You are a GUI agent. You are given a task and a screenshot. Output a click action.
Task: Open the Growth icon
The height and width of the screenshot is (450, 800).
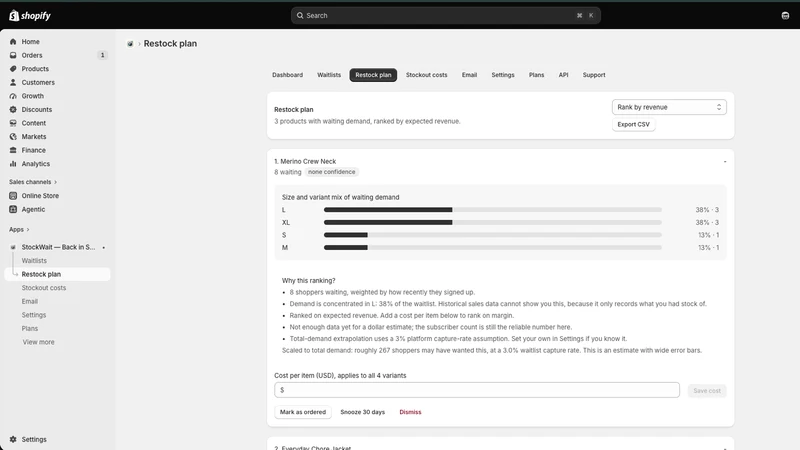pyautogui.click(x=13, y=96)
